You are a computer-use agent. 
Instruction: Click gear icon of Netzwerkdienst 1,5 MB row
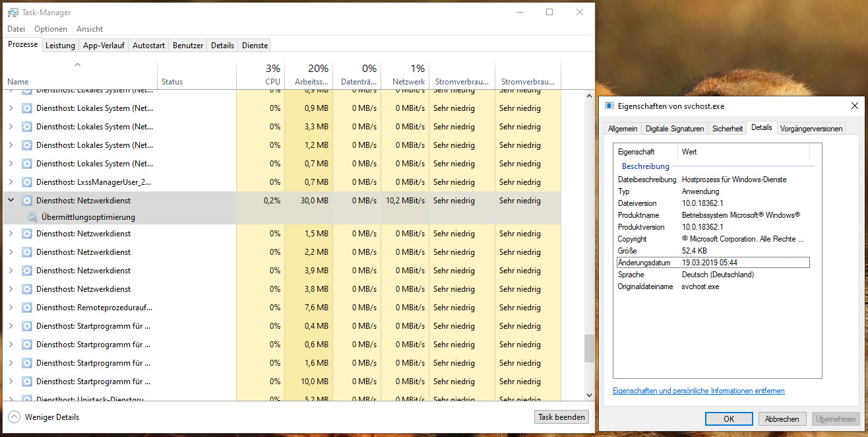pos(27,234)
